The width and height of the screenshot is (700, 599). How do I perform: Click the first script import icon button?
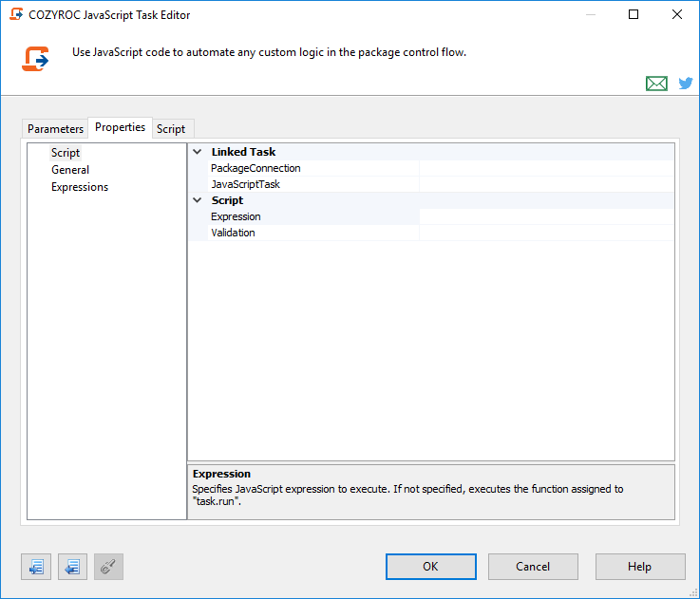[36, 567]
